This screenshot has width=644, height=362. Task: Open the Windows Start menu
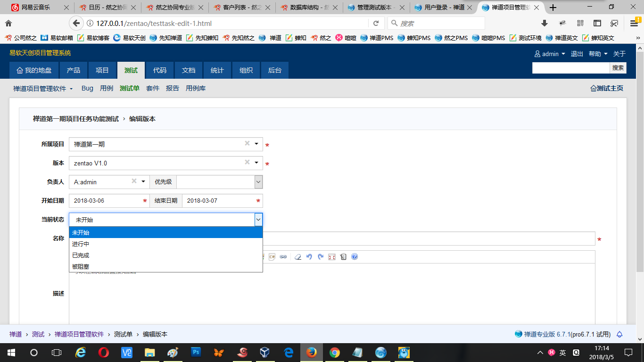10,352
